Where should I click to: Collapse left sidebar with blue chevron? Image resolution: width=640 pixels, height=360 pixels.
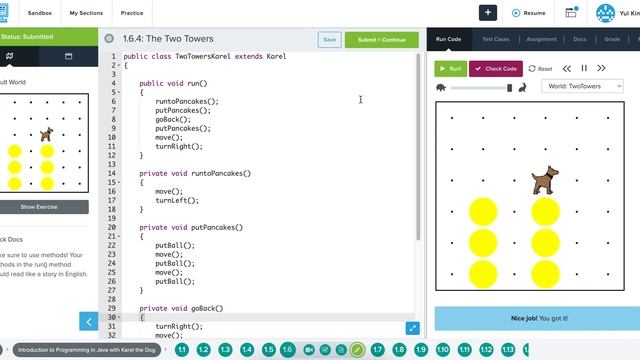click(89, 322)
